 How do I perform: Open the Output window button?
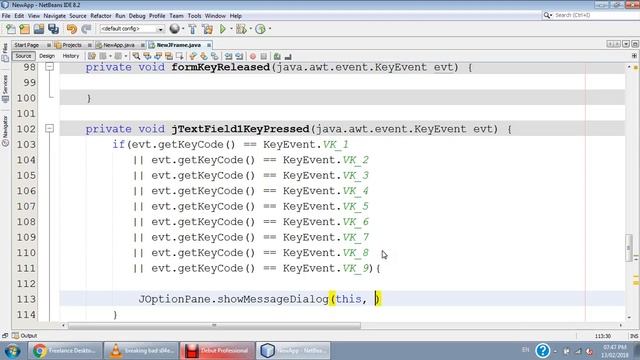click(24, 336)
